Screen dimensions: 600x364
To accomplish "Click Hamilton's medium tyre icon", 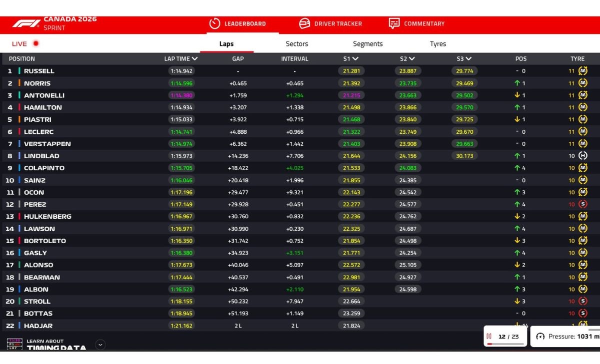I will (582, 107).
